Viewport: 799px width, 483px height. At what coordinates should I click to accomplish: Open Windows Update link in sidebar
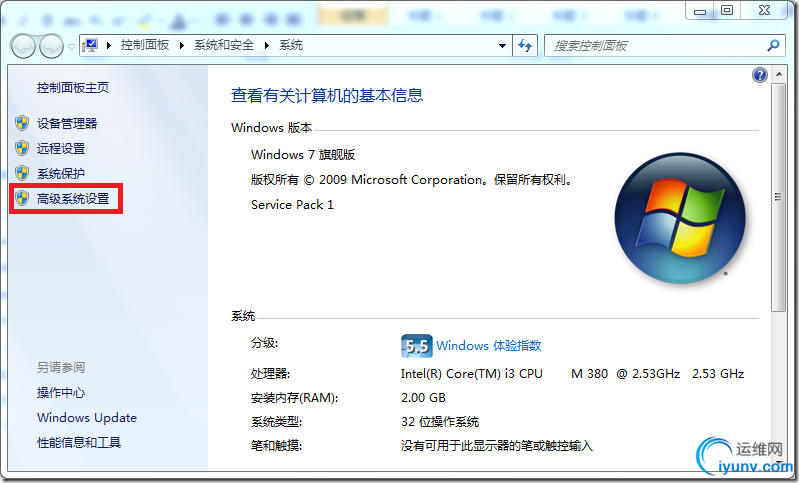tap(87, 418)
